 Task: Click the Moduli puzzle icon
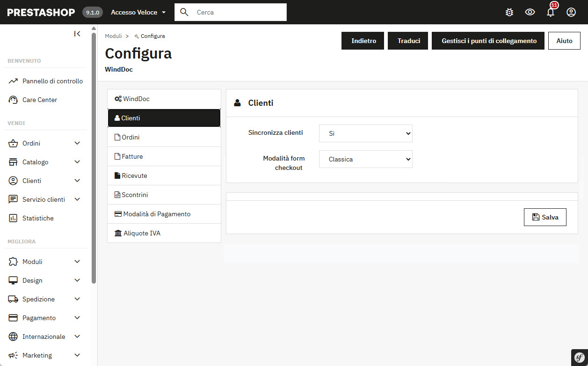coord(13,262)
